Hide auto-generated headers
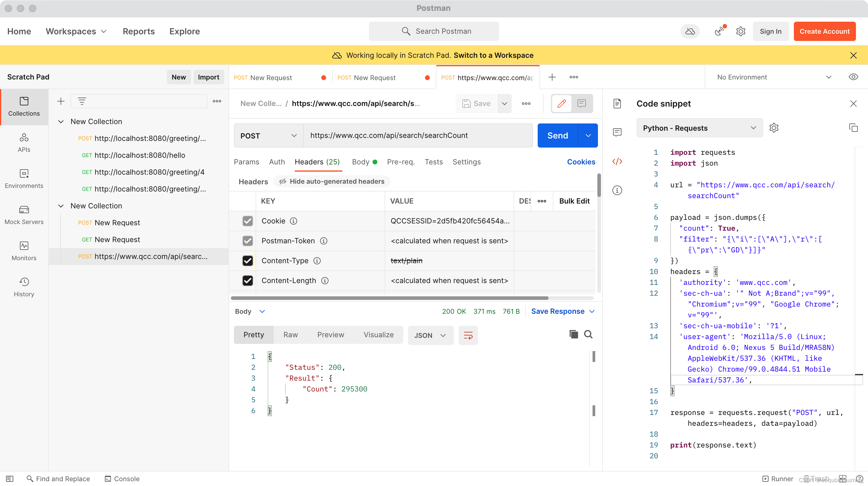868x486 pixels. coord(332,181)
